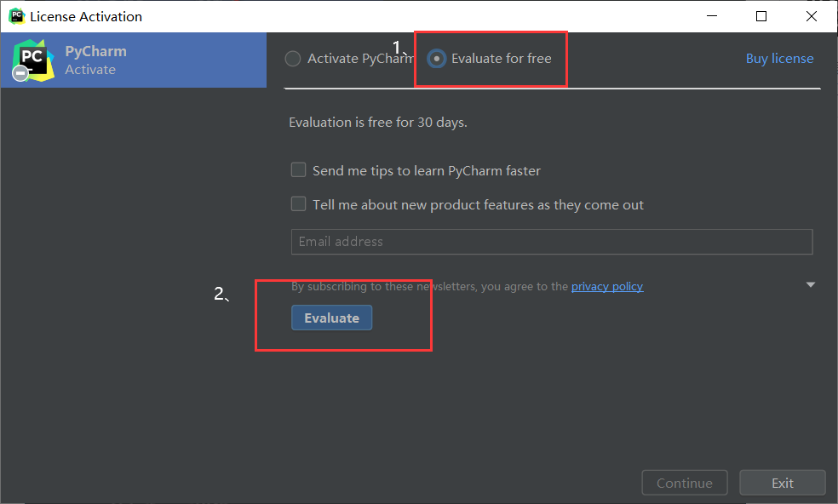Click the Evaluation is free for 30 days text
The image size is (838, 504).
coord(378,122)
